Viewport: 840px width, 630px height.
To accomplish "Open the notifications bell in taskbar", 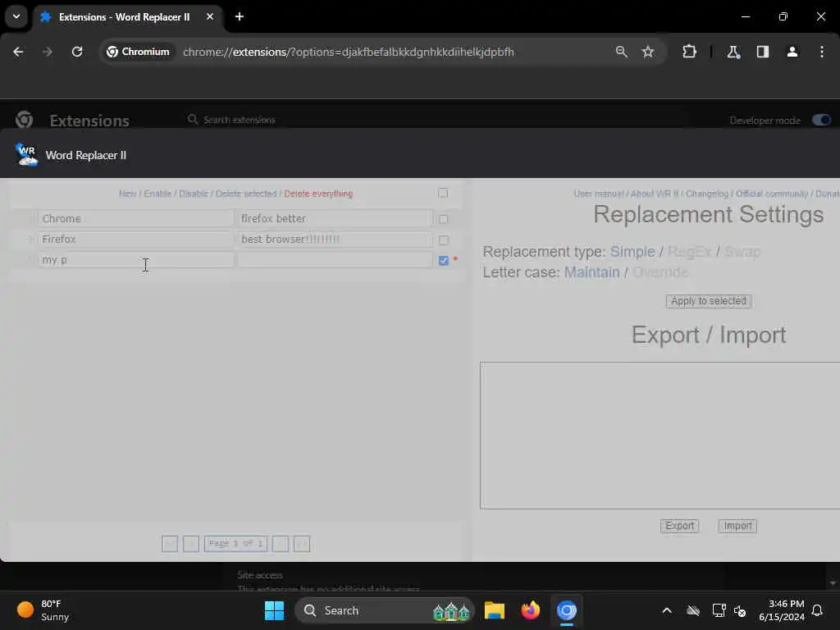I will pyautogui.click(x=817, y=610).
